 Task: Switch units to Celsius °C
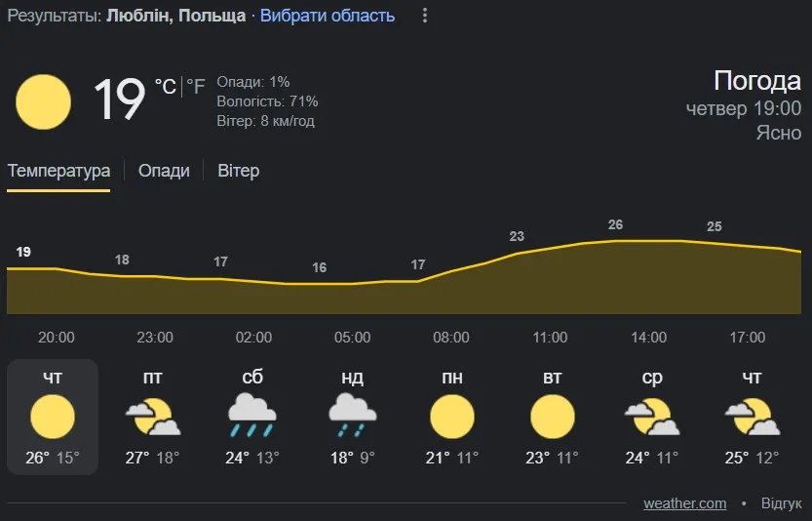click(x=165, y=87)
